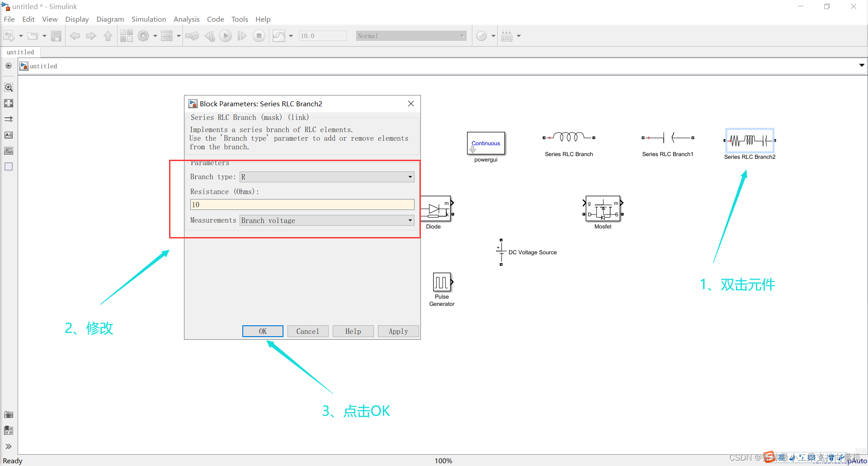Open the Display menu

click(x=77, y=19)
